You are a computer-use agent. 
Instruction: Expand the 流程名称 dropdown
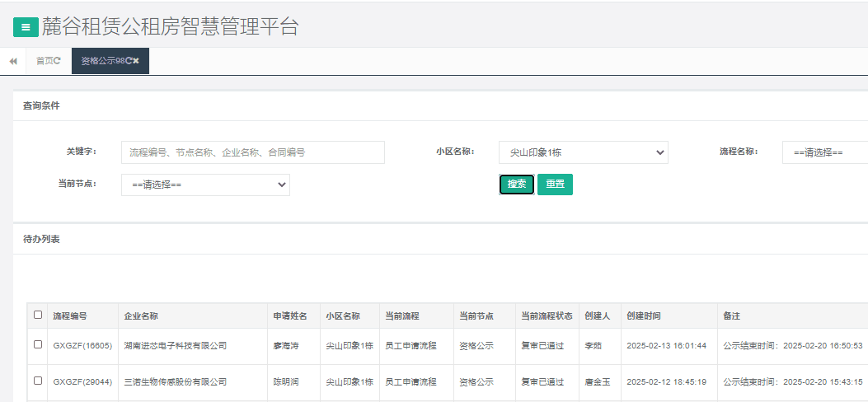pos(824,152)
